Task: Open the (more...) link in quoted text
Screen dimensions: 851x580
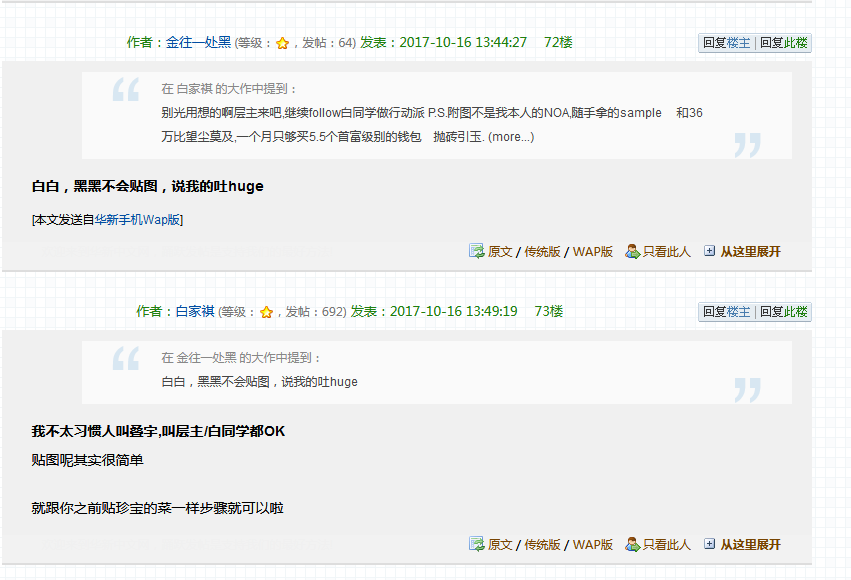Action: point(510,137)
